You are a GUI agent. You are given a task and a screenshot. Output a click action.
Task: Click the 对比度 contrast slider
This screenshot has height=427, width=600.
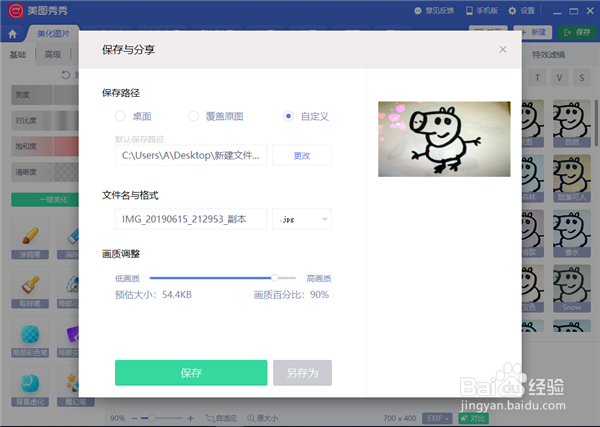(45, 121)
